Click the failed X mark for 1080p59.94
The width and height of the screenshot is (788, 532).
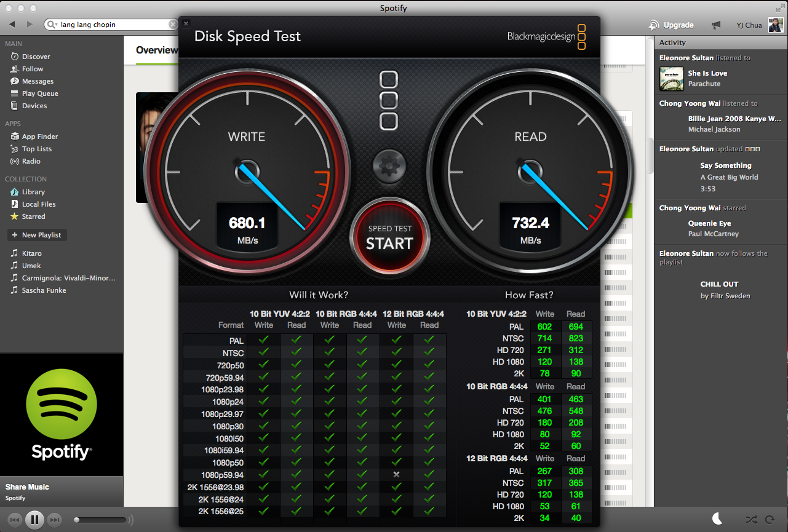coord(397,474)
